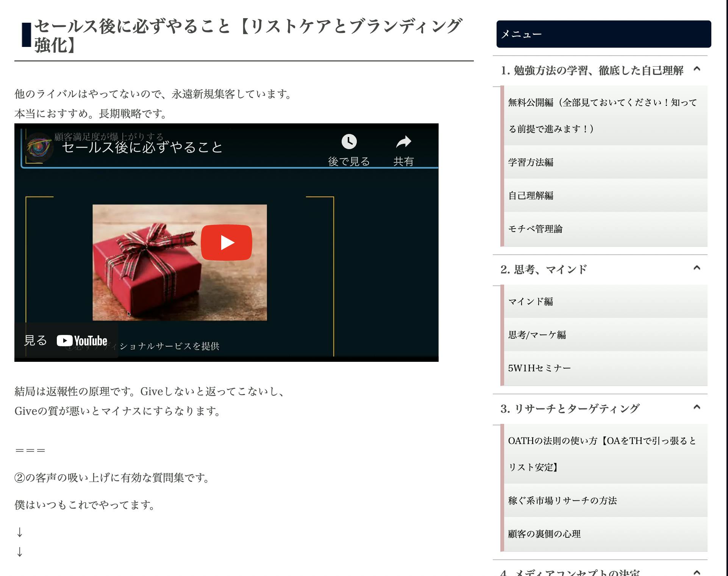This screenshot has height=576, width=728.
Task: Collapse section 1 勉強方法の学習 chevron
Action: tap(697, 69)
